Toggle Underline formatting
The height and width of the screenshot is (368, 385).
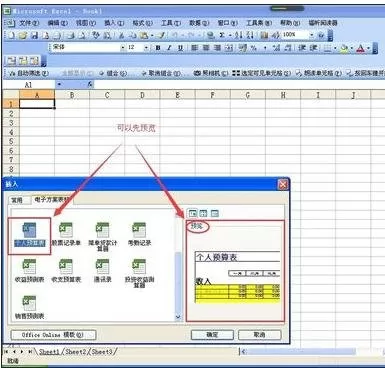[x=180, y=48]
